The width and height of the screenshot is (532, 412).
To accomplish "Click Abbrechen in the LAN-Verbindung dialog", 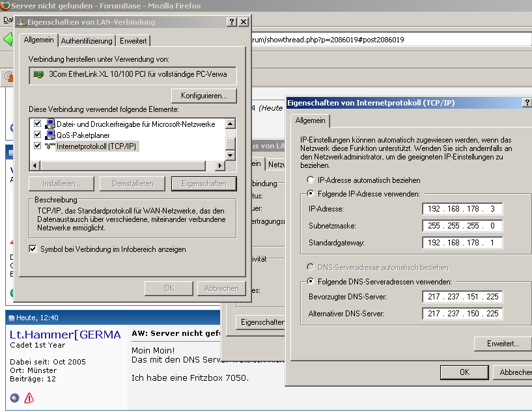I will tap(221, 288).
